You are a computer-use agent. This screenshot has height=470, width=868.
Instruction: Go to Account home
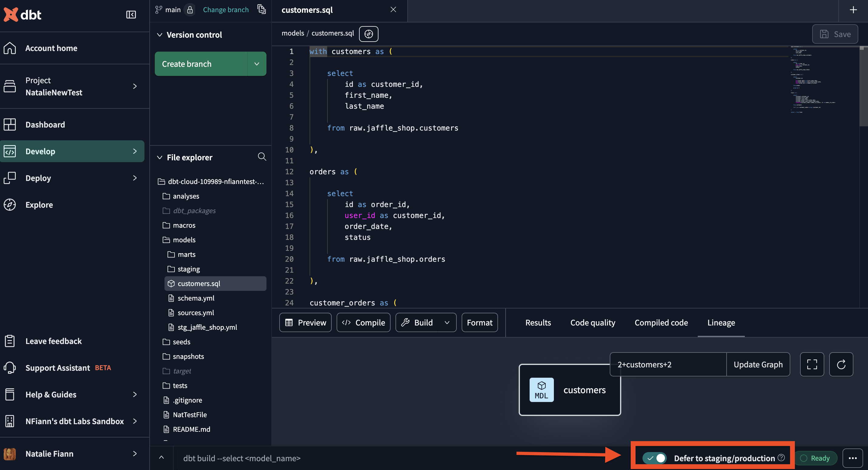point(51,48)
